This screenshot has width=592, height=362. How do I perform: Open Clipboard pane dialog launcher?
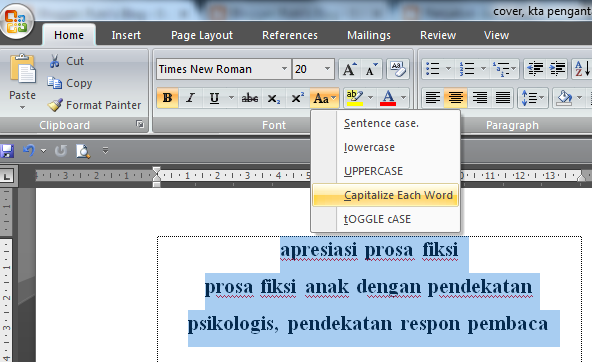click(140, 124)
